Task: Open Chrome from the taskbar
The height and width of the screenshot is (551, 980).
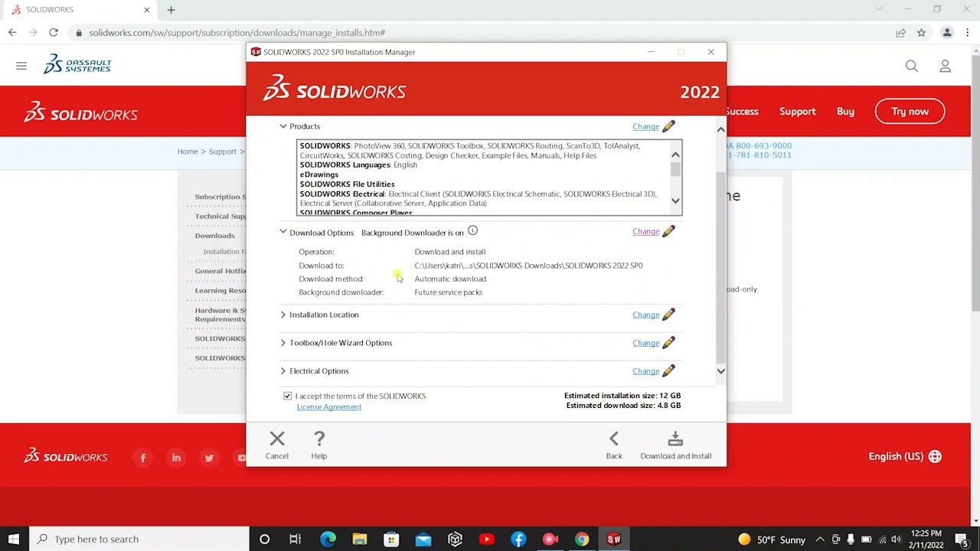Action: [582, 539]
